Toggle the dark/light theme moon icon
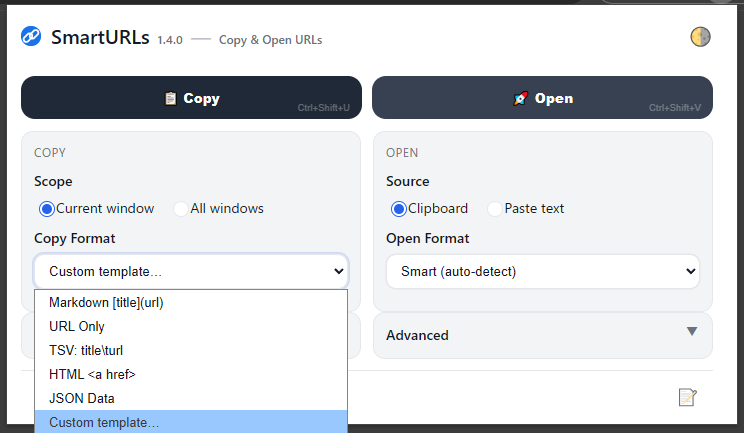744x433 pixels. point(700,37)
